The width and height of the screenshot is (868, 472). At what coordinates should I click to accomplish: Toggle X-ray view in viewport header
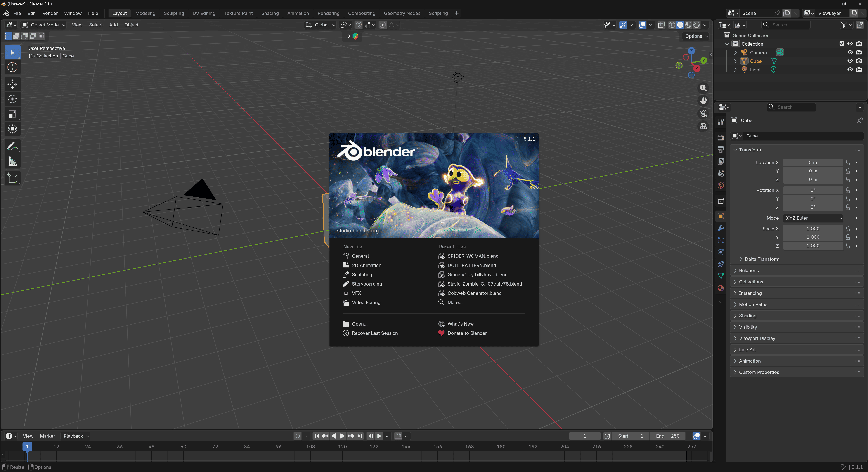(x=661, y=25)
